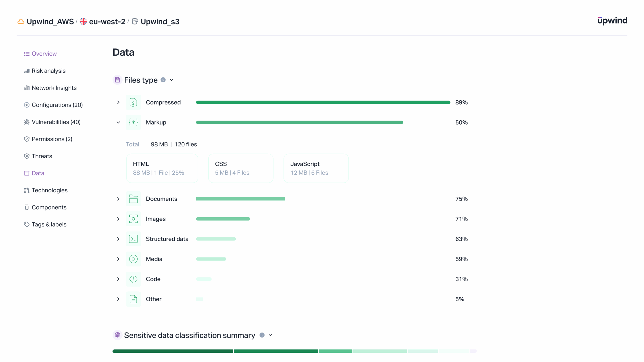Click the Code angle-brackets icon
The image size is (644, 362).
pyautogui.click(x=133, y=279)
